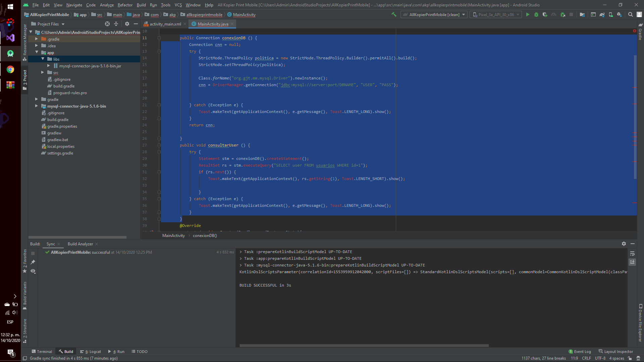Expand the .gradle folder
This screenshot has width=644, height=362.
coord(37,39)
